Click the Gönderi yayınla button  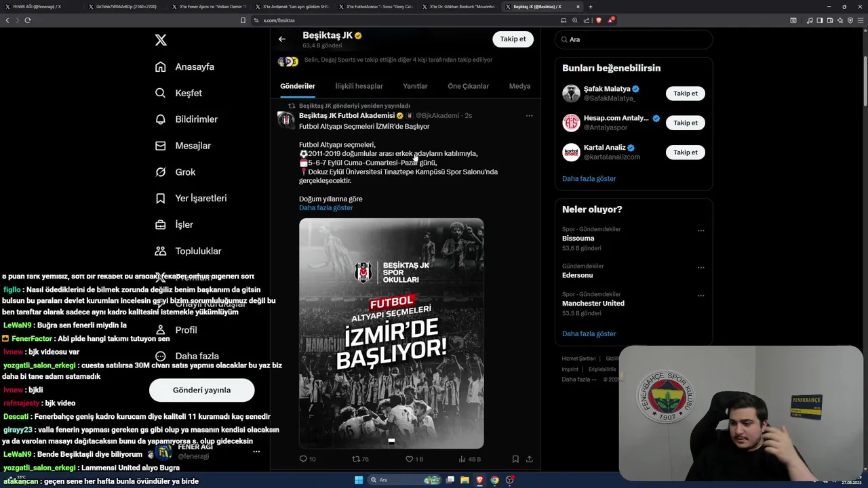pyautogui.click(x=201, y=390)
